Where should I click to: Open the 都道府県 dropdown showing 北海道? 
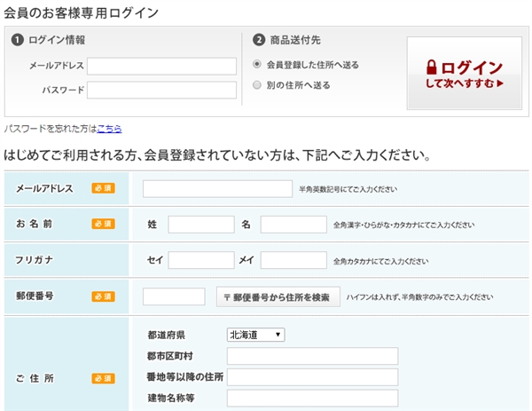[256, 335]
